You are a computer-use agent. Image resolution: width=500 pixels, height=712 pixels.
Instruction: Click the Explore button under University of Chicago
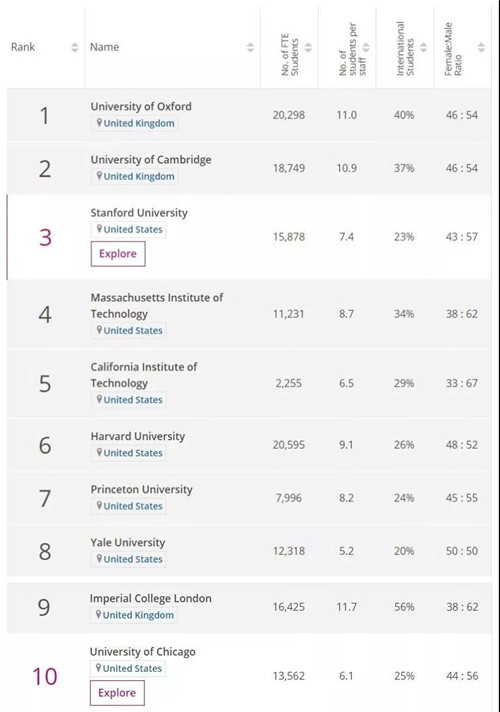(x=117, y=692)
